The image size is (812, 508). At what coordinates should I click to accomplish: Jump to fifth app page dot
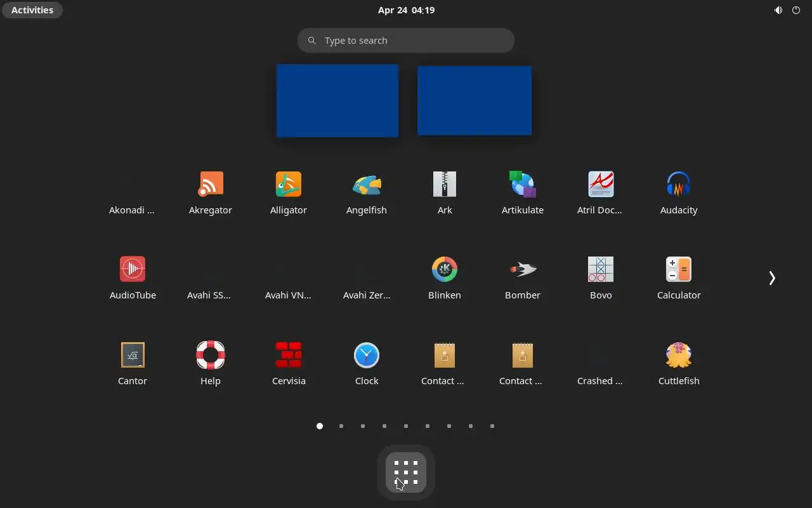click(x=406, y=426)
